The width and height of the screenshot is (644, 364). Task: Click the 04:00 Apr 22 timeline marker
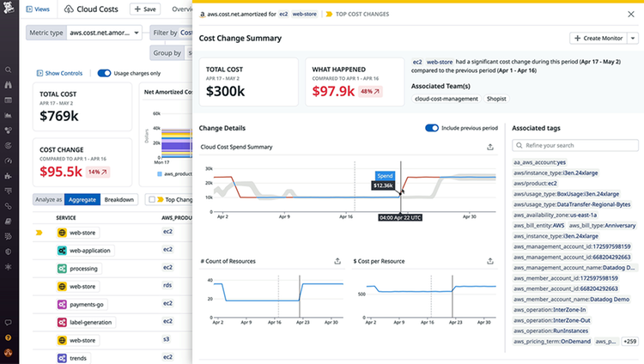click(400, 218)
